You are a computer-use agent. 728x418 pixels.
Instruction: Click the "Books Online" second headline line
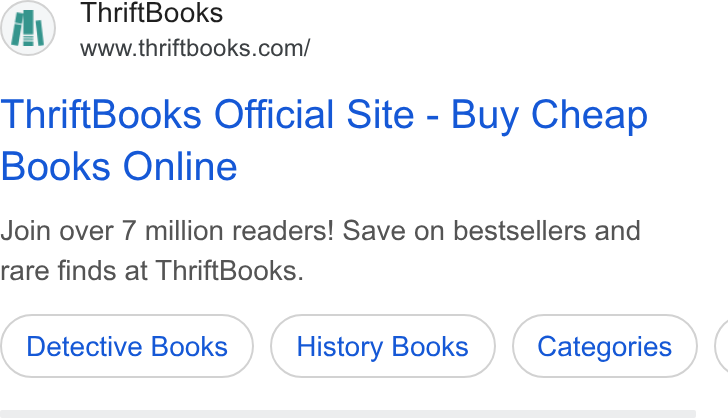point(119,166)
